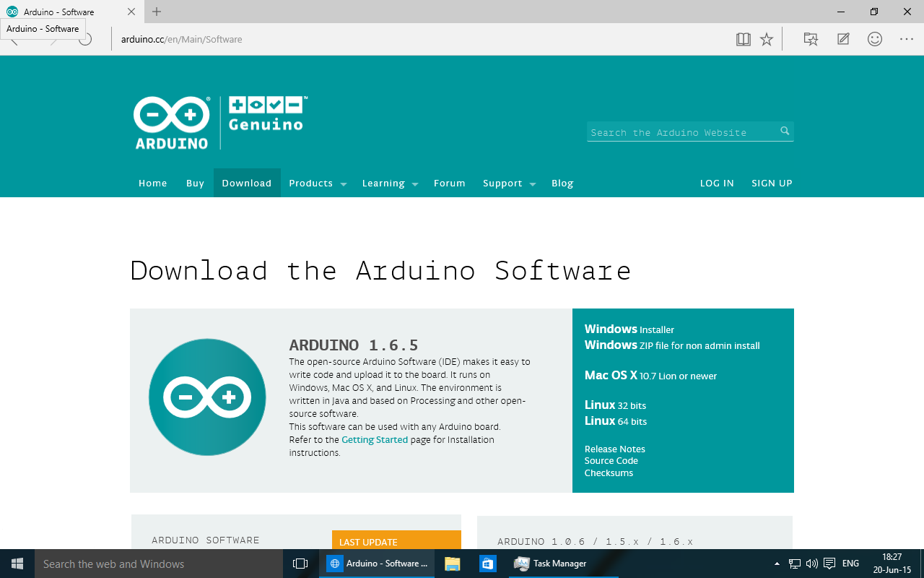Make a Web Note pencil icon

[x=843, y=39]
